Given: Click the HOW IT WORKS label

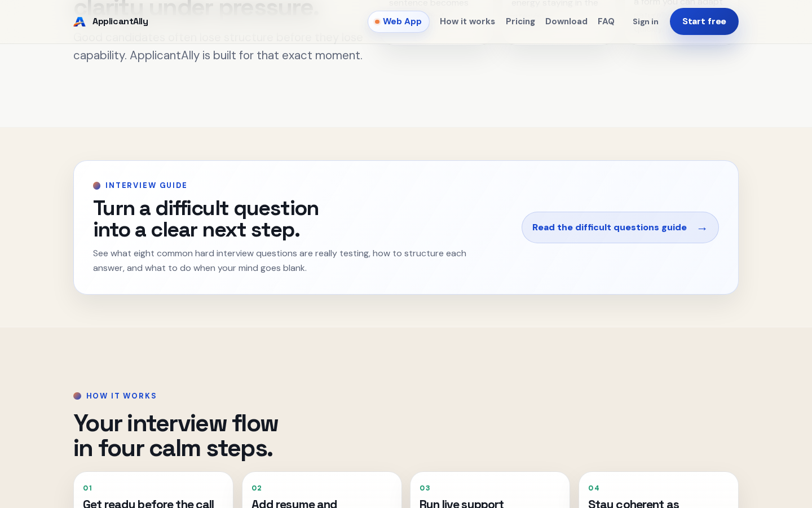Looking at the screenshot, I should tap(121, 396).
